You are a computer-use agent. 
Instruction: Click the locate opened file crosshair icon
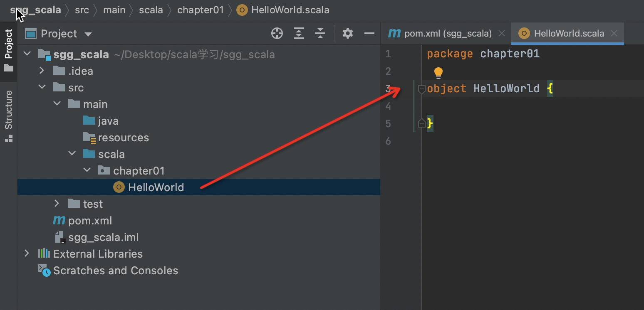277,34
